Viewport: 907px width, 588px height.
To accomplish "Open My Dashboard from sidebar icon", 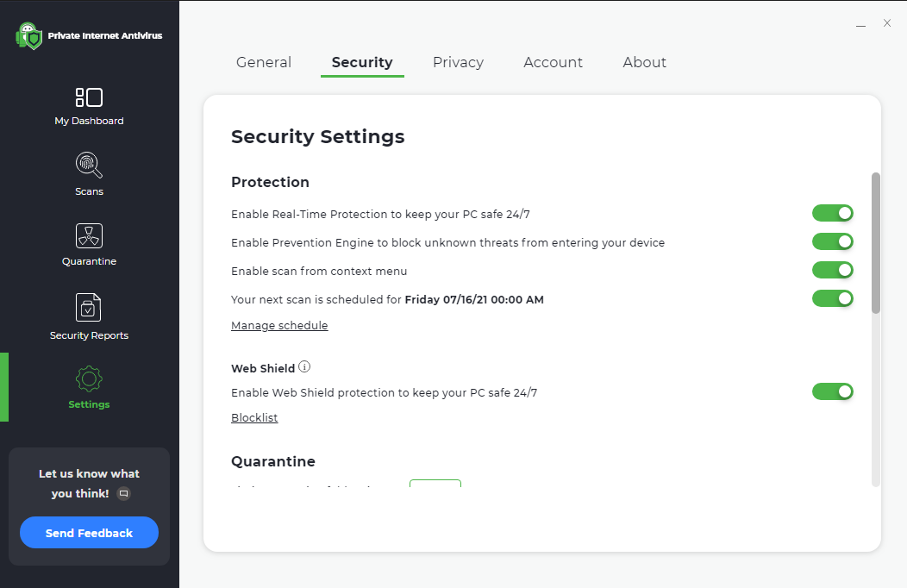I will click(89, 97).
